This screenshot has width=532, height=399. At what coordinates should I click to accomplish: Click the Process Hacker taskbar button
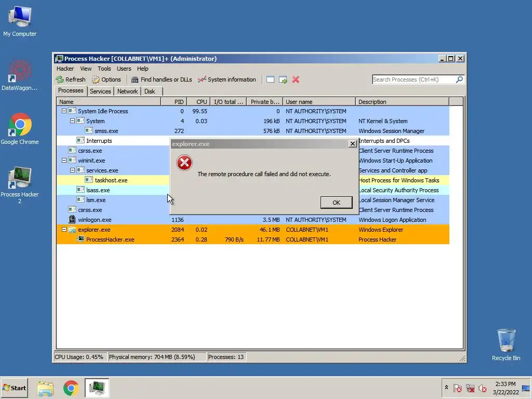97,388
